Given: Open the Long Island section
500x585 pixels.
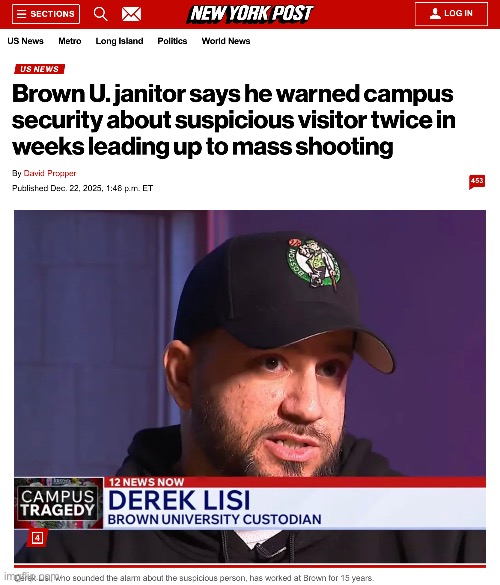Looking at the screenshot, I should pos(119,41).
